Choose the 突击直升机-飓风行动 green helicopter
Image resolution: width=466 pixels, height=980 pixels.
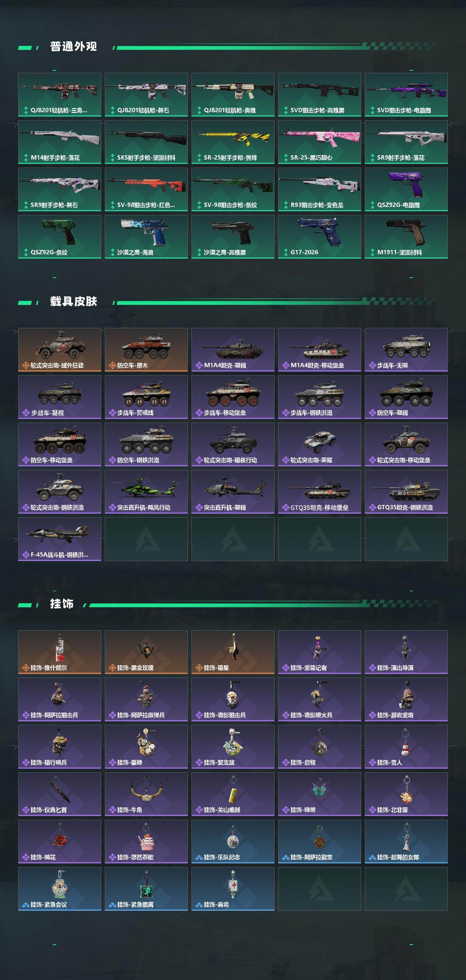146,492
